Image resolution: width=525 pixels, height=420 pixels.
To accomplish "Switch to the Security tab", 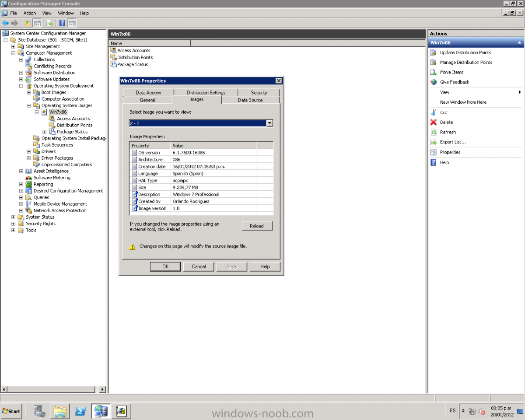I will click(259, 92).
